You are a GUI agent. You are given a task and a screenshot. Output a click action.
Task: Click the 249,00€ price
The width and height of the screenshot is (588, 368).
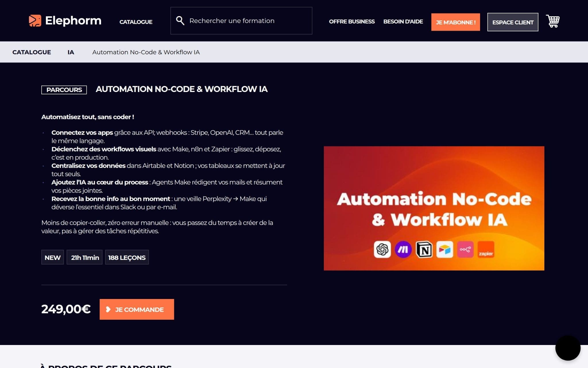click(x=66, y=309)
